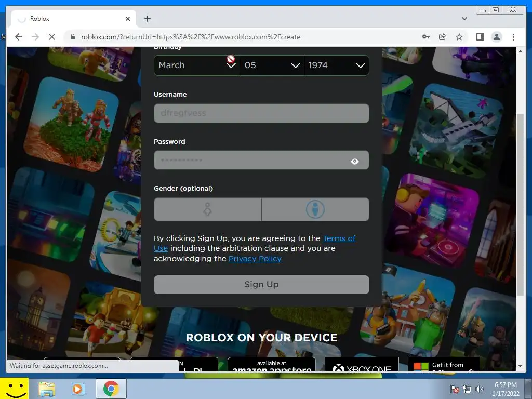Viewport: 532px width, 399px height.
Task: Go back to the previous page
Action: [19, 37]
